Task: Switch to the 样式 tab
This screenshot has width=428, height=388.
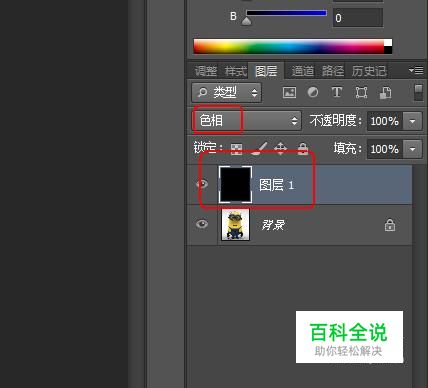Action: 236,71
